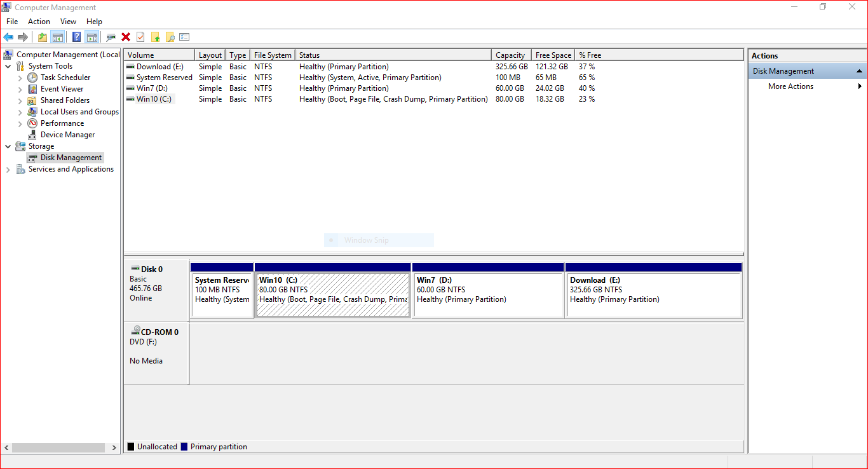Sort by the Free Space column header
Screen dimensions: 868x469
553,55
